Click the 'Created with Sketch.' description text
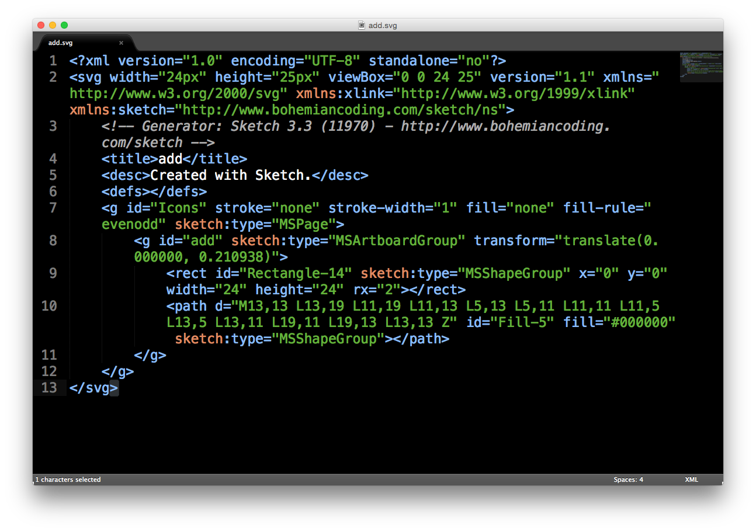 [231, 175]
